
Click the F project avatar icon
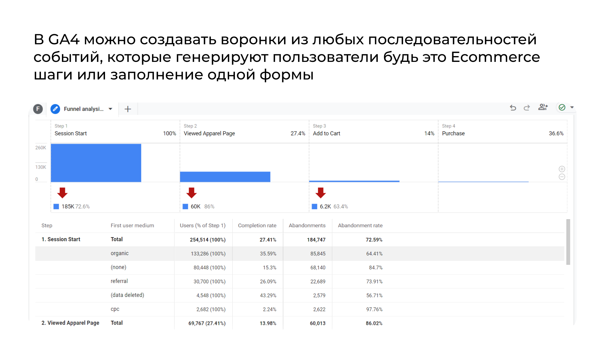38,109
